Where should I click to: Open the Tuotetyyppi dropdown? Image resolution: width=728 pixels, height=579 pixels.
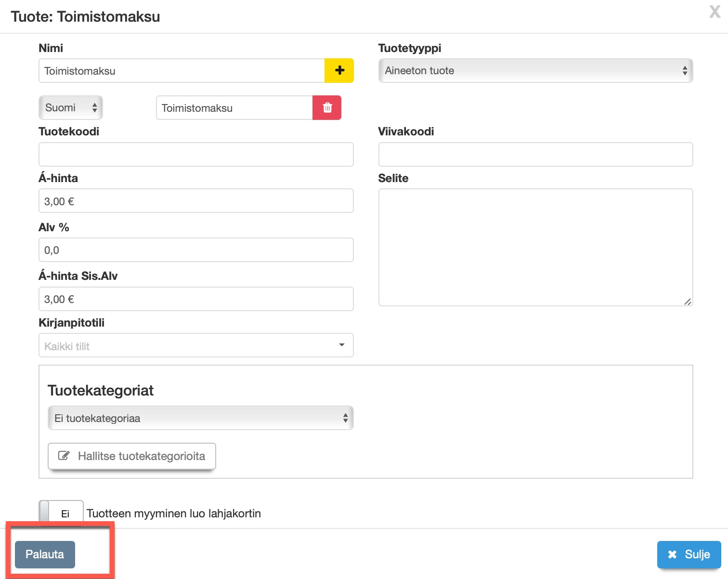coord(535,71)
